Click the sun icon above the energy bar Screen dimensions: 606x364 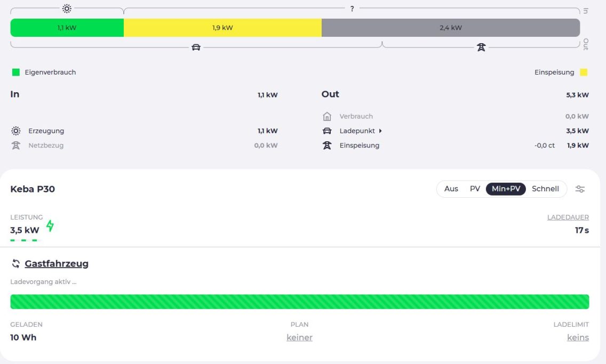point(67,9)
